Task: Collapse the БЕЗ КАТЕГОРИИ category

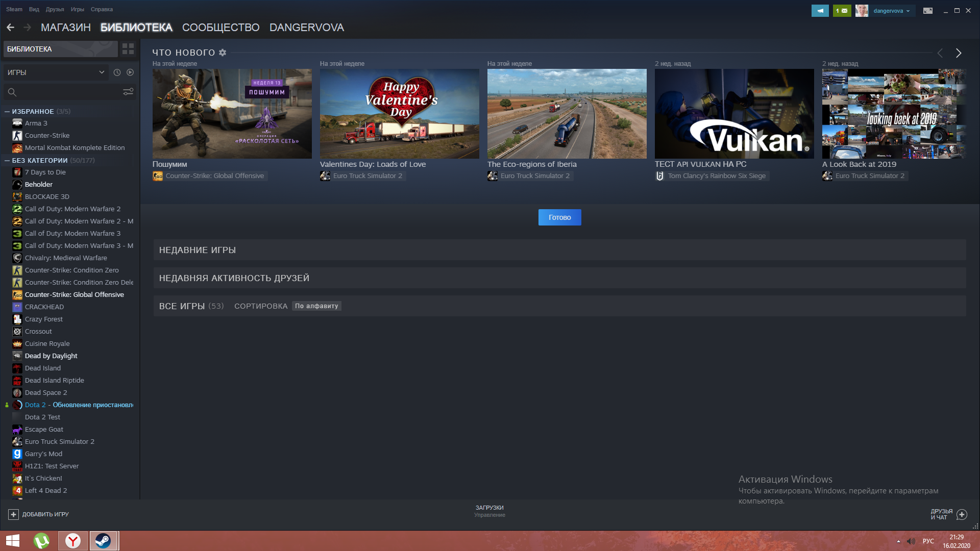Action: click(x=7, y=160)
